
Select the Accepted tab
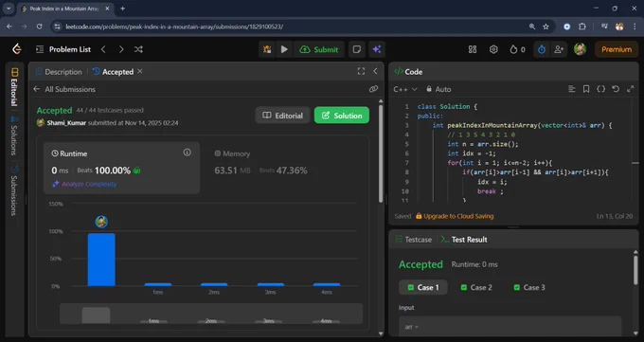click(113, 71)
